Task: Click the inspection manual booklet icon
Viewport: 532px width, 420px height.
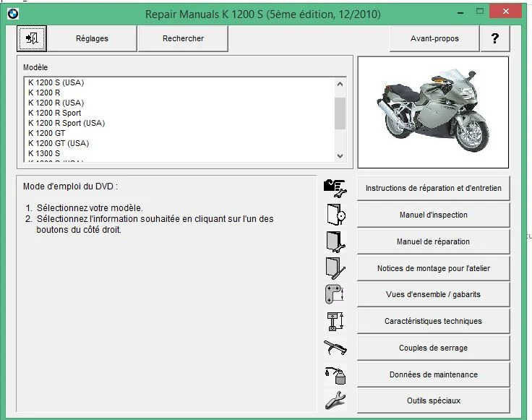Action: [336, 215]
